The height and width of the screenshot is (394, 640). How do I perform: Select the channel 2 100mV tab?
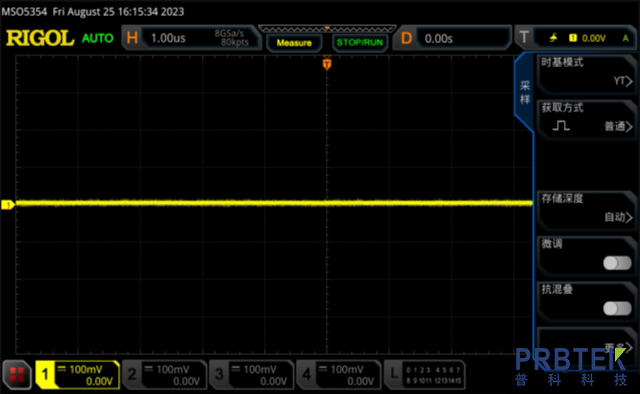point(165,374)
